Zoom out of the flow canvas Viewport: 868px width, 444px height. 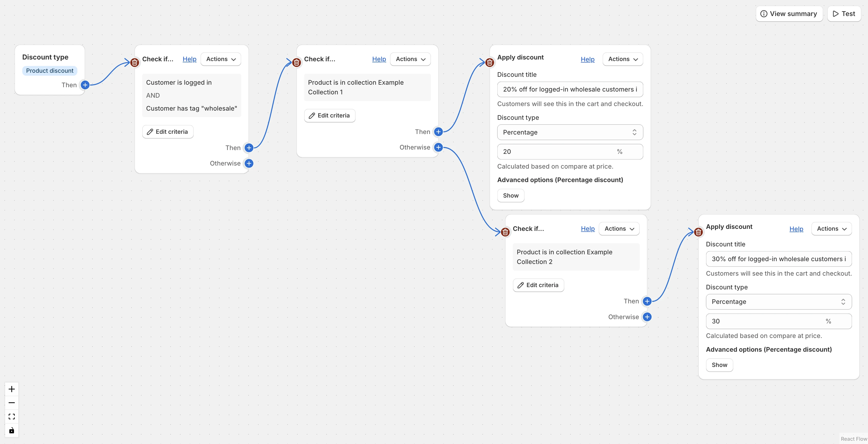click(11, 403)
